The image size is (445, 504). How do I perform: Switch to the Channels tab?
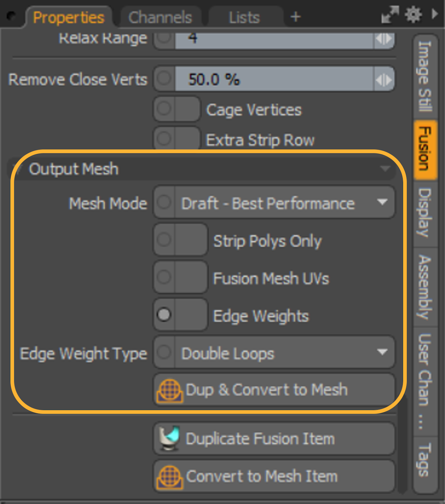coord(160,17)
